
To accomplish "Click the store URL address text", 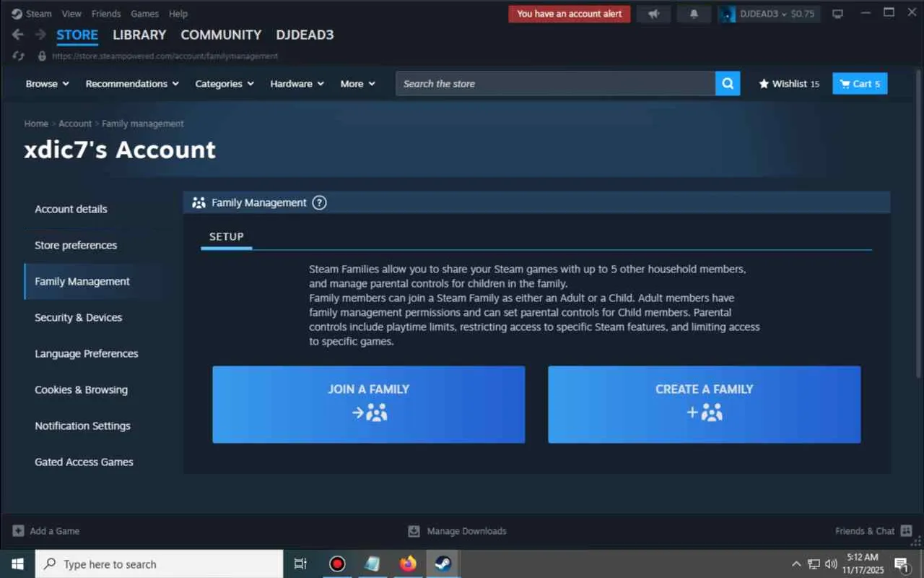I will (x=165, y=56).
